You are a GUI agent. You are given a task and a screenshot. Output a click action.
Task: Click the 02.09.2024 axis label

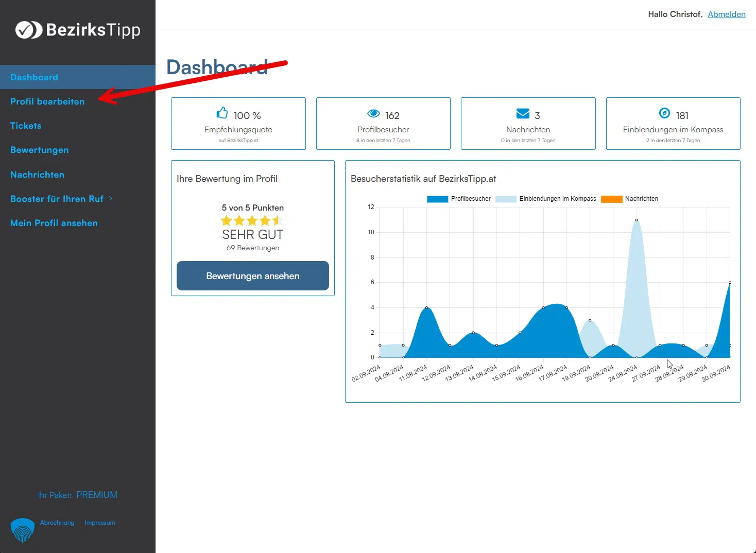tap(366, 373)
